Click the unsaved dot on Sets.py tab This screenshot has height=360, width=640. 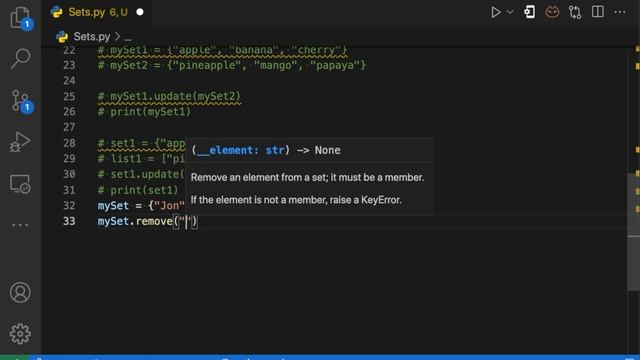(140, 12)
